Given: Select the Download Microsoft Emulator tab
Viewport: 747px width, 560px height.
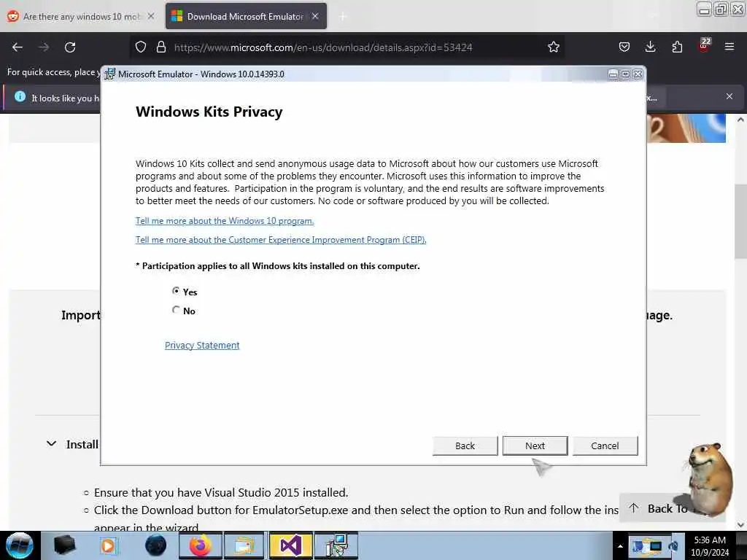Looking at the screenshot, I should 245,16.
